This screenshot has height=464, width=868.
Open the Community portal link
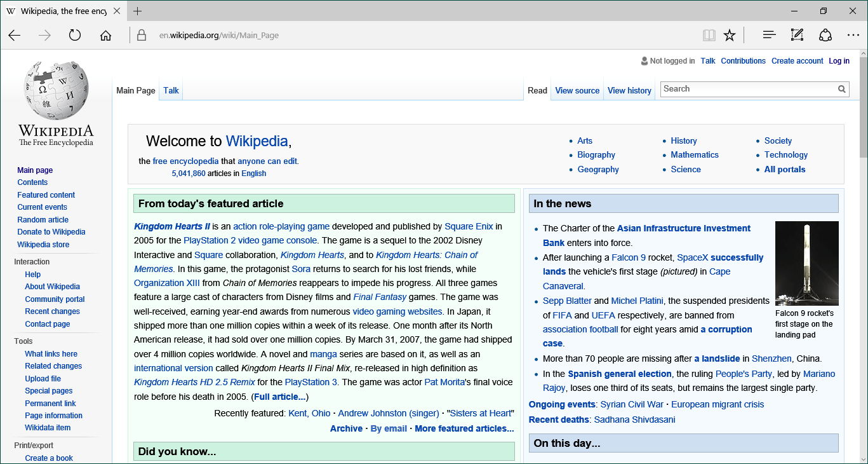[55, 299]
